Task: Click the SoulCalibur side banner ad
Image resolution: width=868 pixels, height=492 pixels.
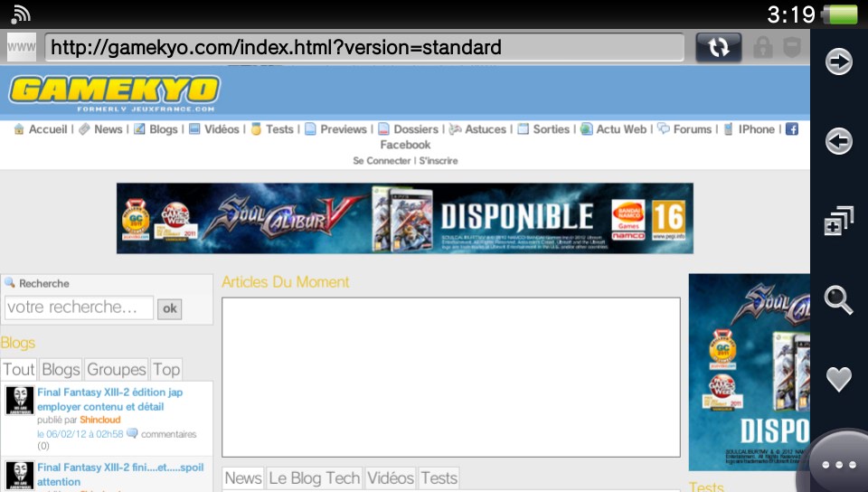Action: pos(749,372)
